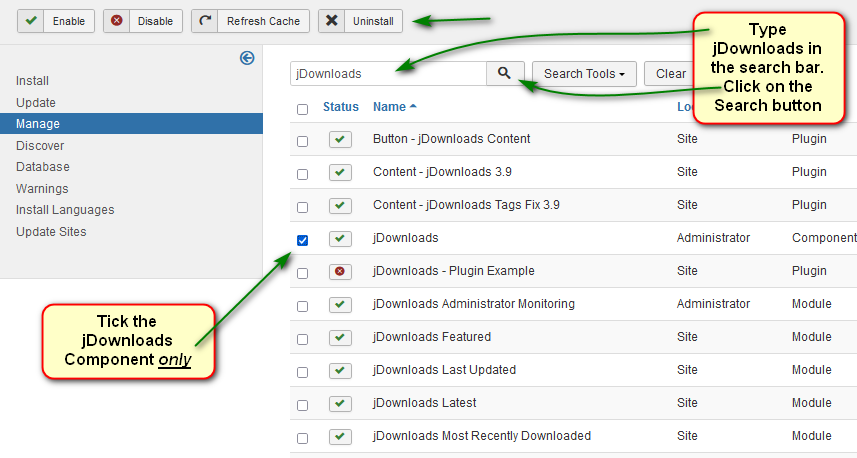Tick checkbox for jDownloads Administrator Monitoring
Image resolution: width=857 pixels, height=458 pixels.
(x=302, y=306)
